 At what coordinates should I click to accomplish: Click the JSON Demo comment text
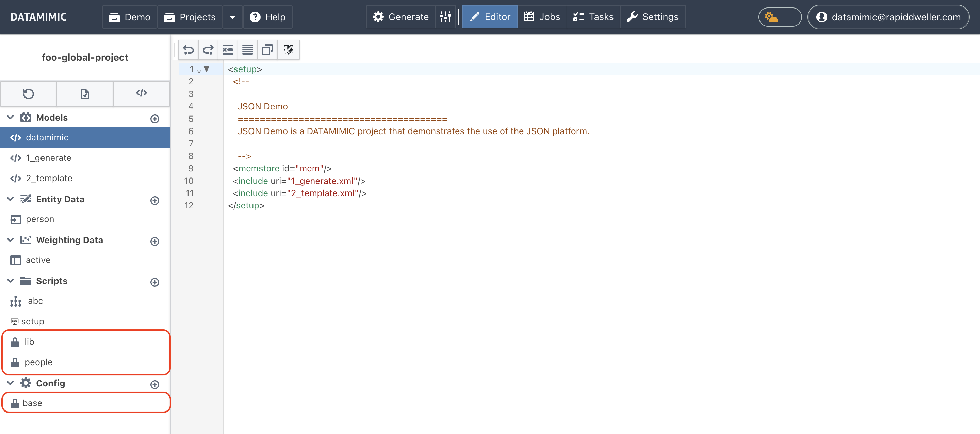pyautogui.click(x=262, y=107)
